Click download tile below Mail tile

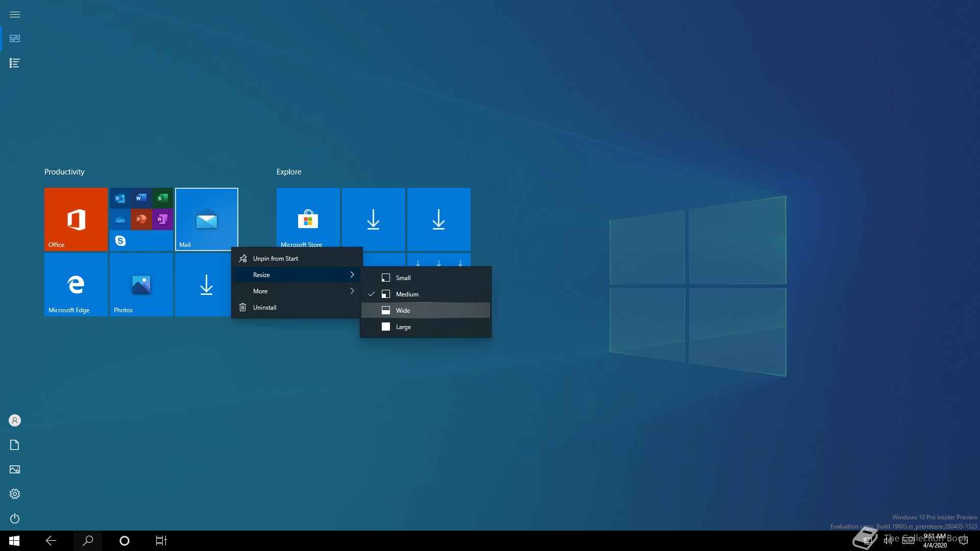[203, 285]
